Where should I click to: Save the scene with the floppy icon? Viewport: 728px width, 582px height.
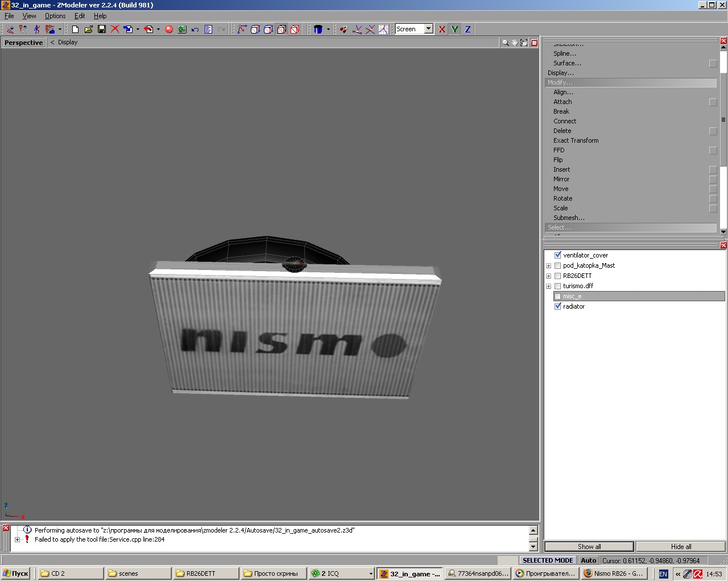(x=102, y=29)
